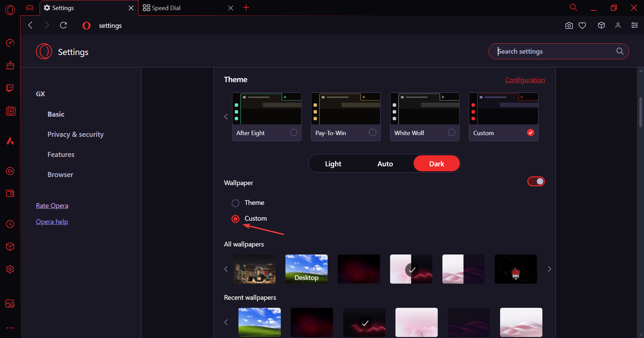Switch to Auto mode
The width and height of the screenshot is (644, 338).
pyautogui.click(x=385, y=164)
